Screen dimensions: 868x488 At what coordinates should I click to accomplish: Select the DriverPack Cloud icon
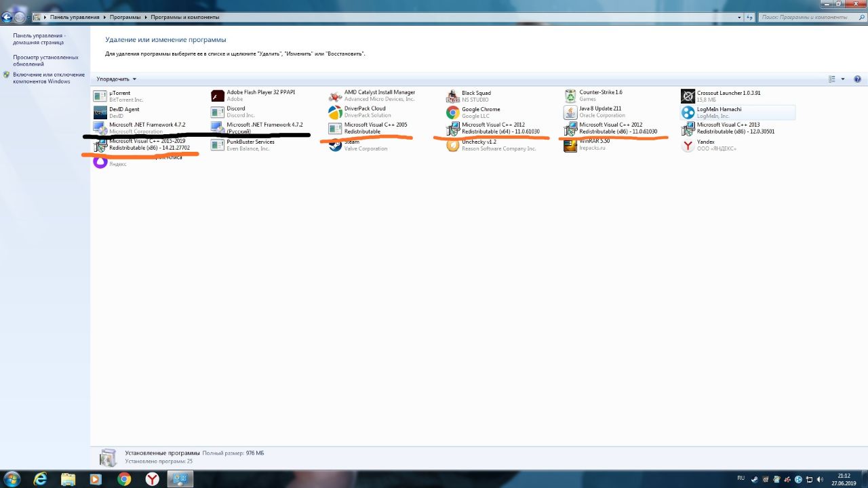(335, 112)
